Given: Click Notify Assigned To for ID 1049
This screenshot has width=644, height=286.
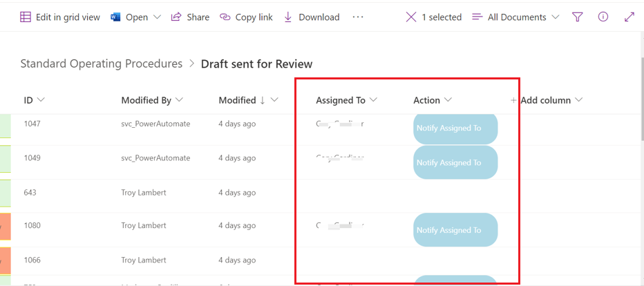Looking at the screenshot, I should tap(455, 162).
